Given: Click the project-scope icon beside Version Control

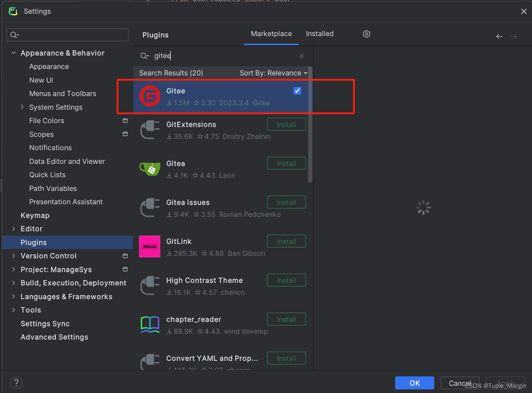Looking at the screenshot, I should click(125, 256).
